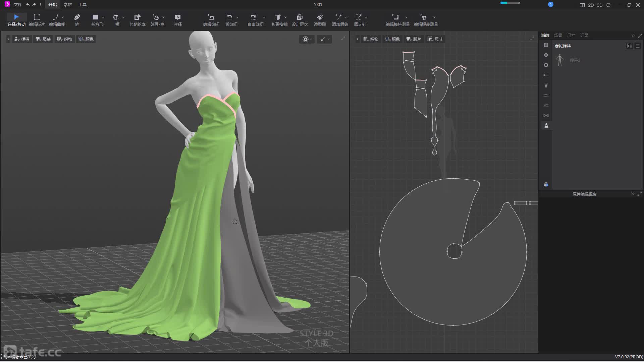Switch avatar panel to list view
Screen dimensions: 644x362
click(638, 46)
